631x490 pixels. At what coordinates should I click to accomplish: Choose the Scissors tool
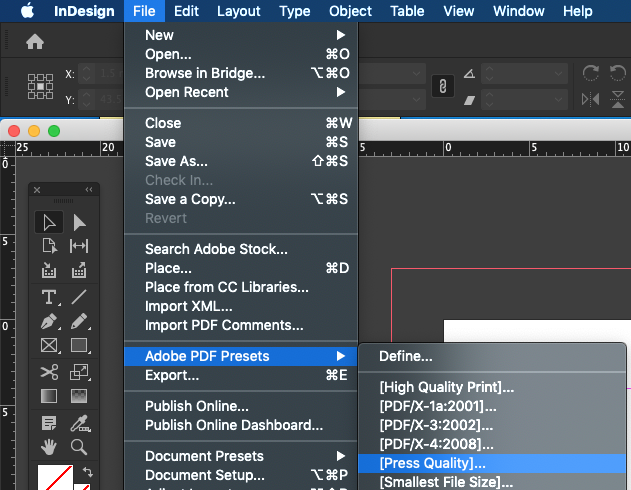[x=48, y=372]
